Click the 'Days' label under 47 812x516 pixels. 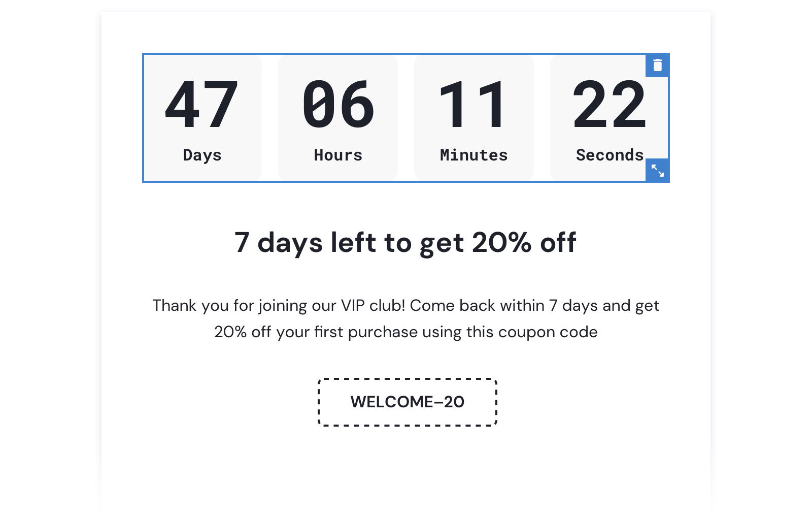(202, 155)
